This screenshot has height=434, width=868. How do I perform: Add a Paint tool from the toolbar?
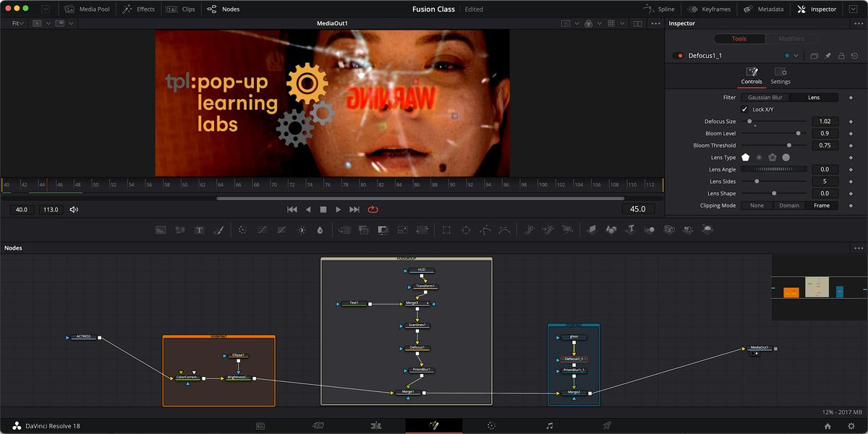coord(219,230)
